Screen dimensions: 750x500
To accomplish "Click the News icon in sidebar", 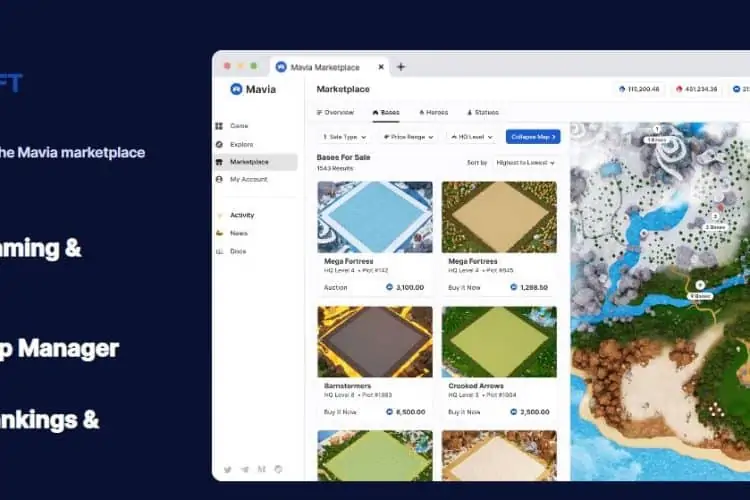I will point(220,233).
